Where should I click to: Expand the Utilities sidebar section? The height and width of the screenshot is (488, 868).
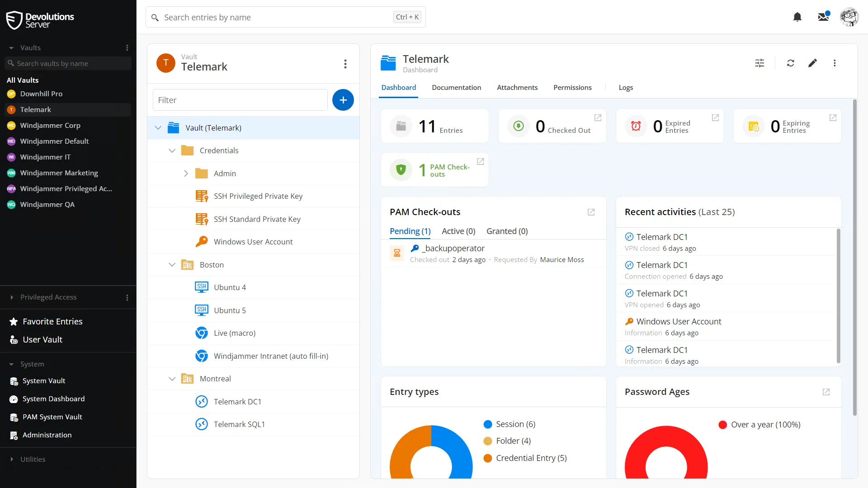pyautogui.click(x=12, y=460)
